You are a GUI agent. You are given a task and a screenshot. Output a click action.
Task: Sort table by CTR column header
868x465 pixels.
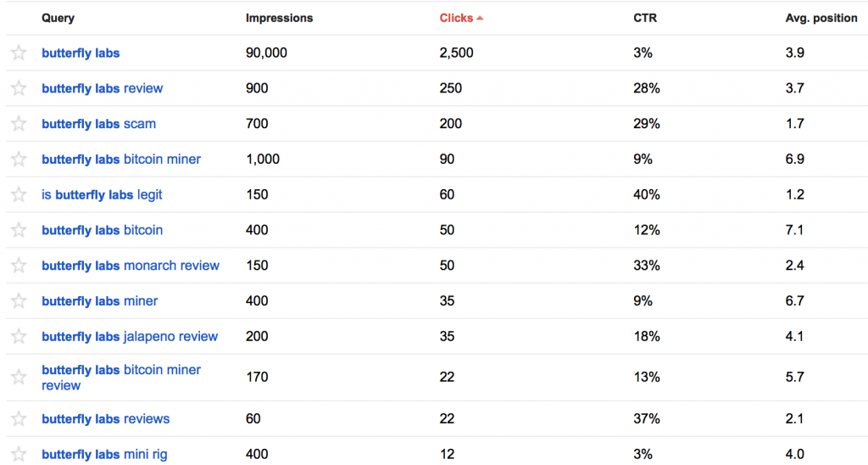644,18
